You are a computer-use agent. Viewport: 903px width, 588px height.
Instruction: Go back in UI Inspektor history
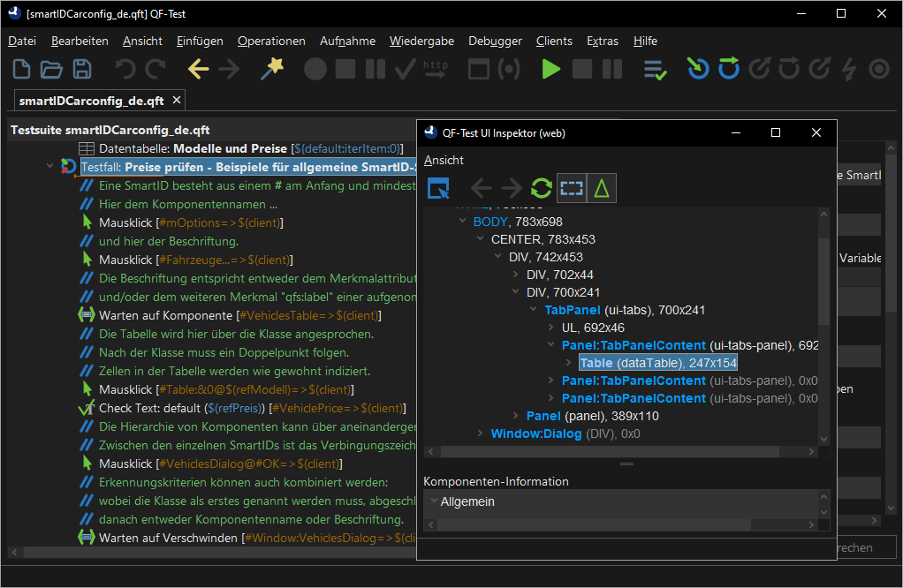point(481,188)
